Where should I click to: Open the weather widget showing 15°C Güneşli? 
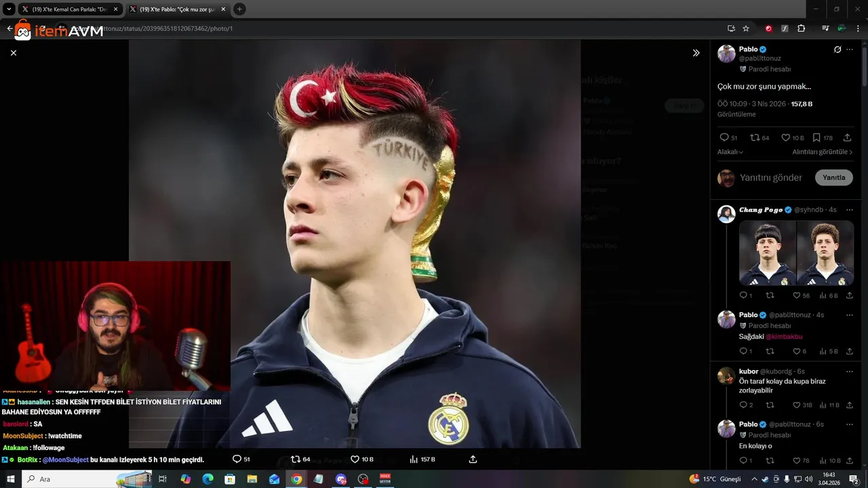click(716, 479)
